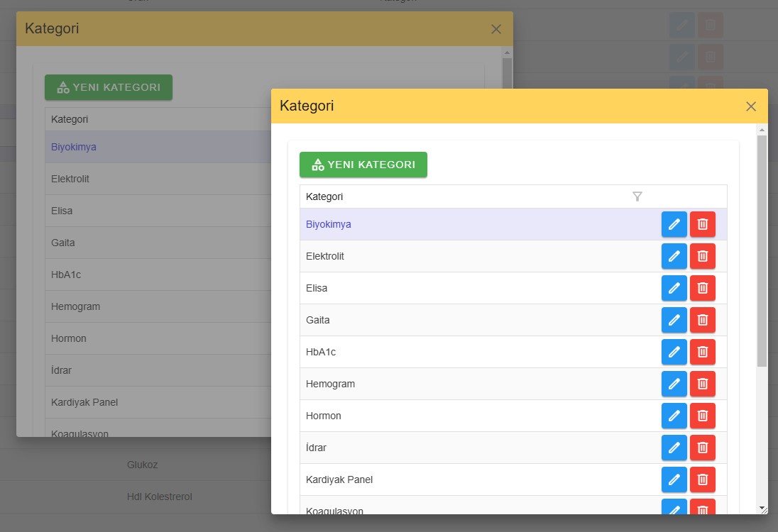Delete the Elektrolit category
Image resolution: width=778 pixels, height=532 pixels.
click(x=703, y=256)
